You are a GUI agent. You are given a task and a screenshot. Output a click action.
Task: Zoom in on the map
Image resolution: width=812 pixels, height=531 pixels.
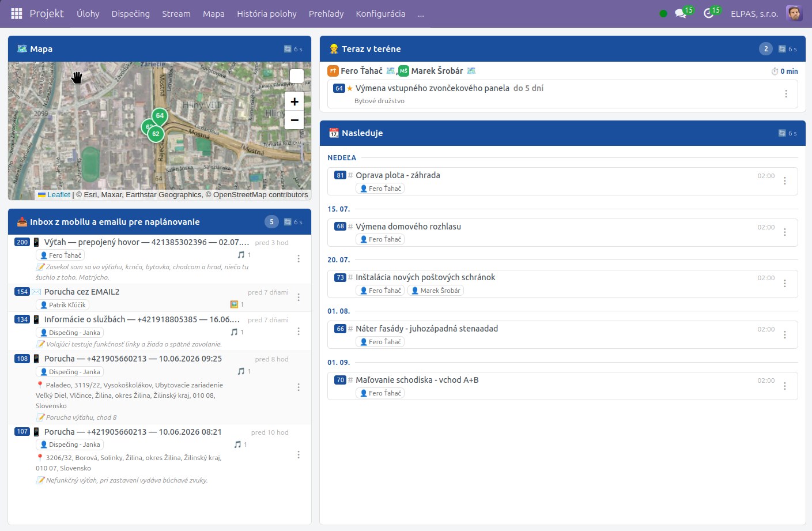pos(294,101)
